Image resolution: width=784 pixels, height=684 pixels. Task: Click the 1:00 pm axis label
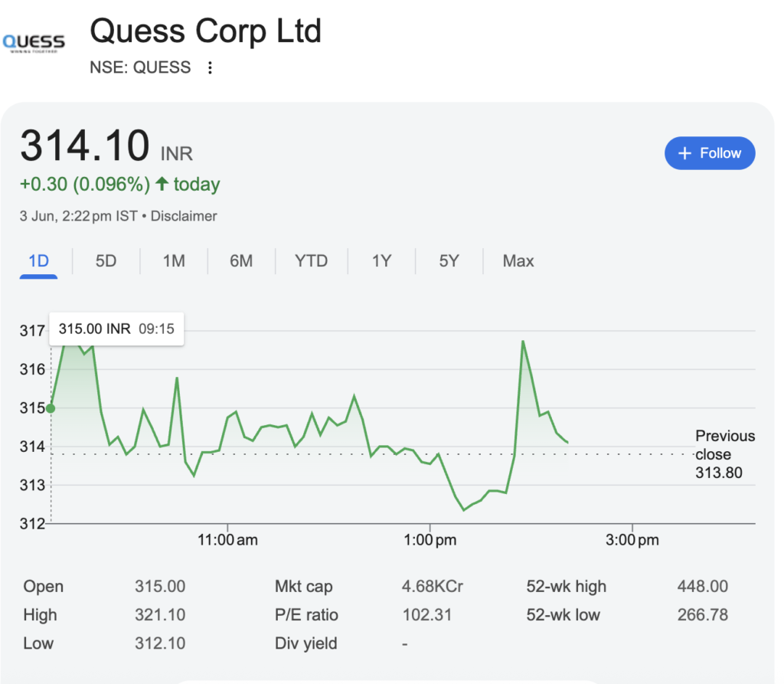(430, 540)
